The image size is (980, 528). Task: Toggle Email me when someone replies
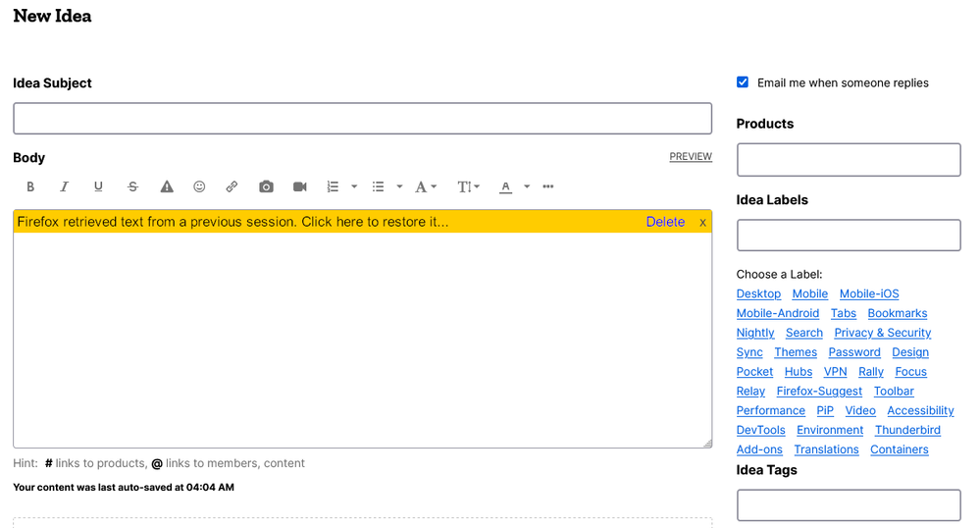pyautogui.click(x=743, y=82)
